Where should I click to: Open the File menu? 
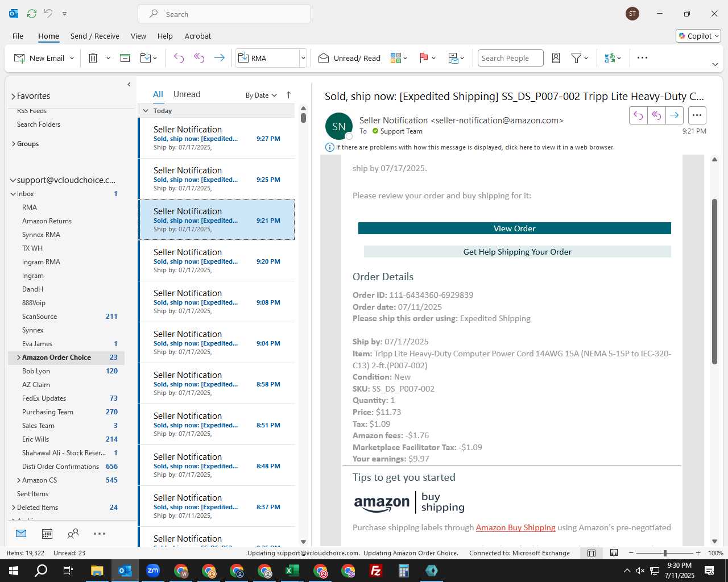point(18,36)
